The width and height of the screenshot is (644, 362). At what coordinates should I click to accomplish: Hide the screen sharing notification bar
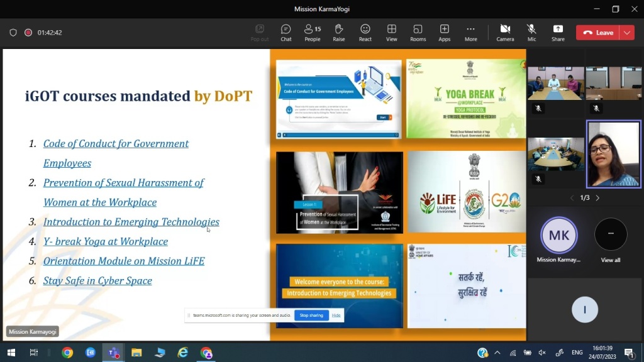pos(336,315)
